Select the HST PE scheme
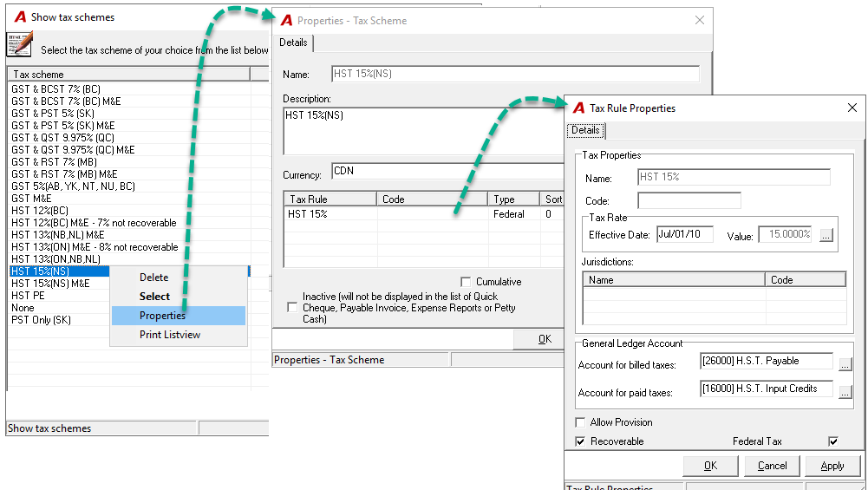The width and height of the screenshot is (868, 490). point(28,296)
